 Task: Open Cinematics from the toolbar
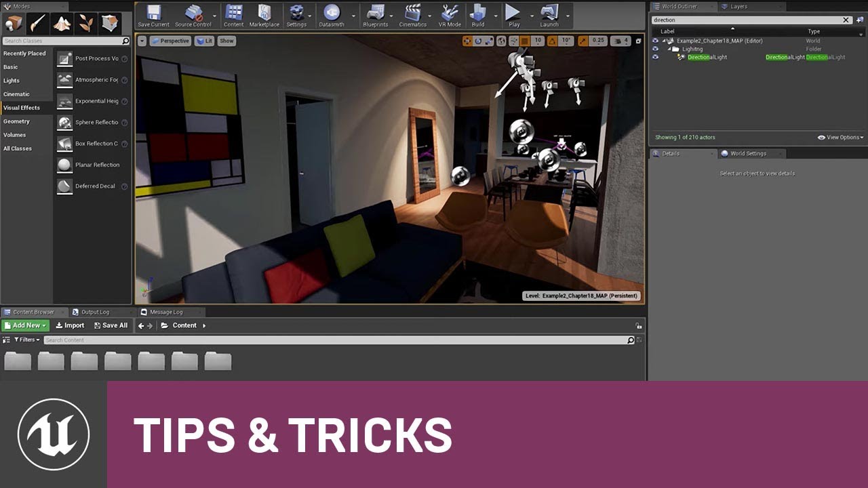tap(412, 16)
